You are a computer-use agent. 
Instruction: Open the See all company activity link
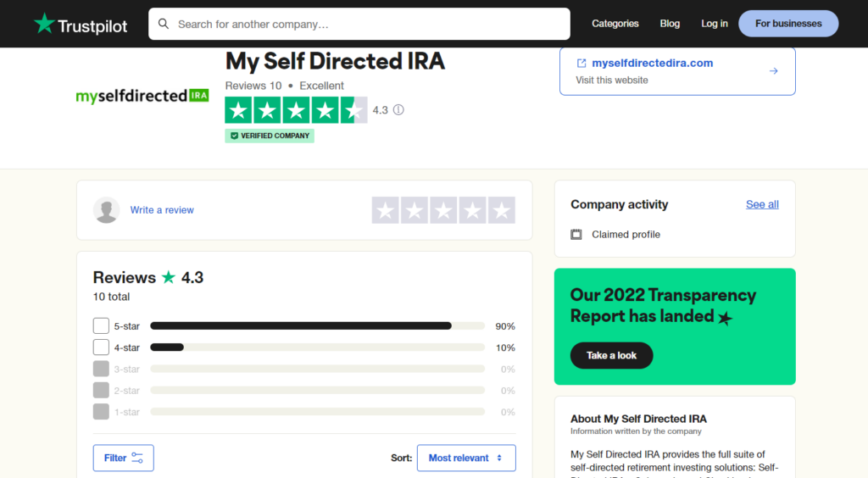762,204
